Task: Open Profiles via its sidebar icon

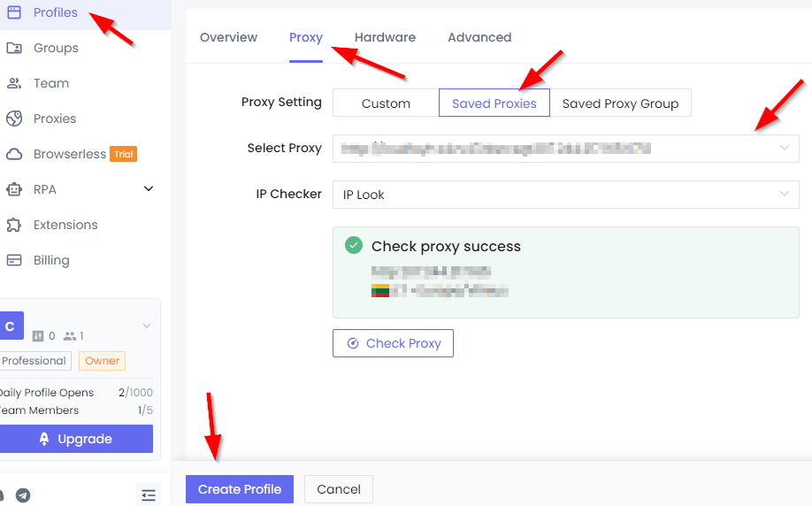Action: tap(14, 12)
